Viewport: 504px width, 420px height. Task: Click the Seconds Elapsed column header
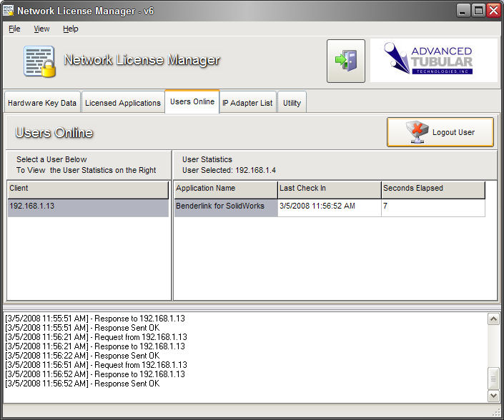(433, 189)
